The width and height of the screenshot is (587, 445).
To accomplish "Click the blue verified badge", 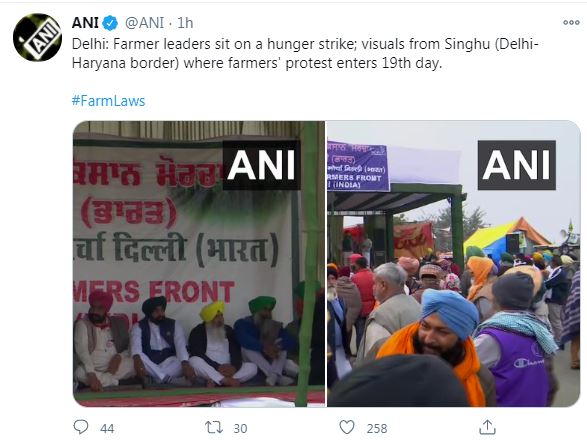I will pyautogui.click(x=110, y=23).
